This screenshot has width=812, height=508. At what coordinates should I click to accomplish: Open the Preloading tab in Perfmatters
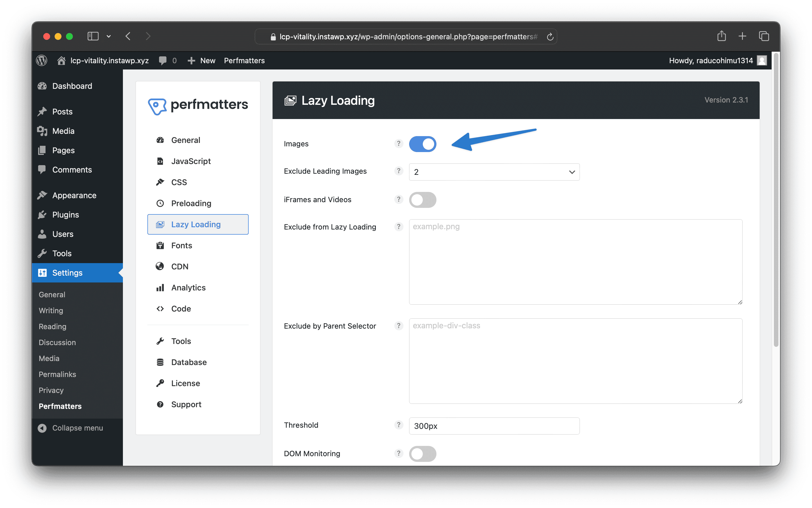point(191,203)
